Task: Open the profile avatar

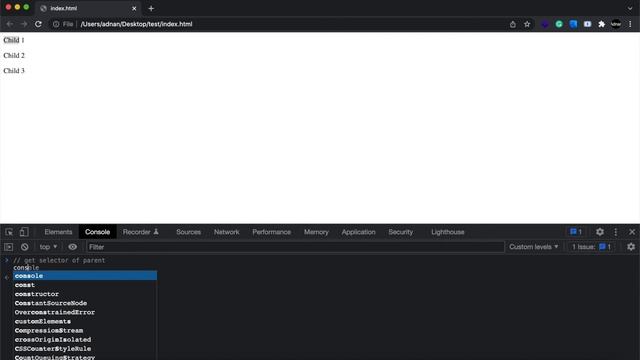Action: coord(616,24)
